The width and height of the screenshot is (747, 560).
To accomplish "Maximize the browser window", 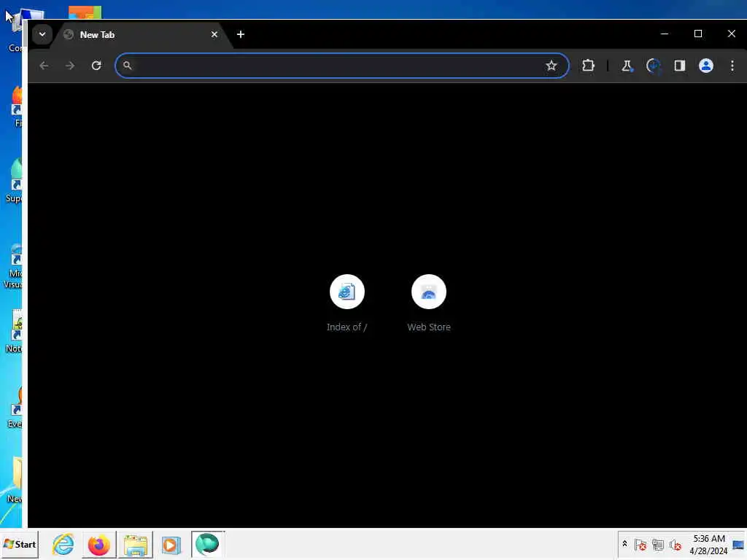I will tap(698, 34).
